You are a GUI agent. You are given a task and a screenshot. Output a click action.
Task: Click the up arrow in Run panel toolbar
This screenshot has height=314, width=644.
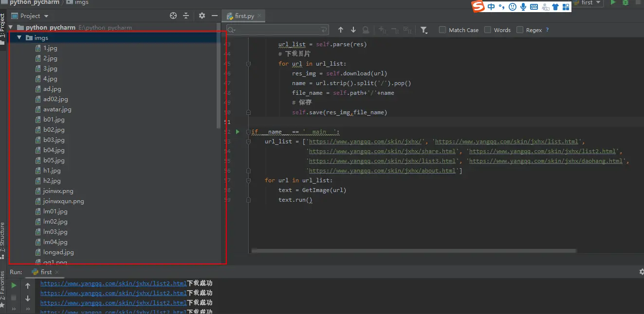pos(28,285)
